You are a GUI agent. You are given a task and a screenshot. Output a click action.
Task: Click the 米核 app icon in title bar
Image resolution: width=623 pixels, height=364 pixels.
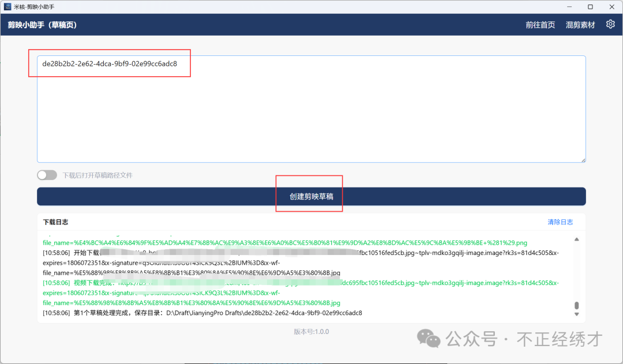(7, 6)
